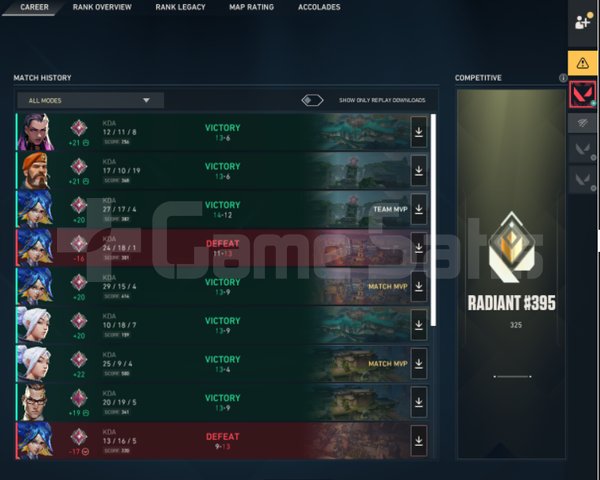
Task: Click the Match History heading
Action: click(x=42, y=78)
